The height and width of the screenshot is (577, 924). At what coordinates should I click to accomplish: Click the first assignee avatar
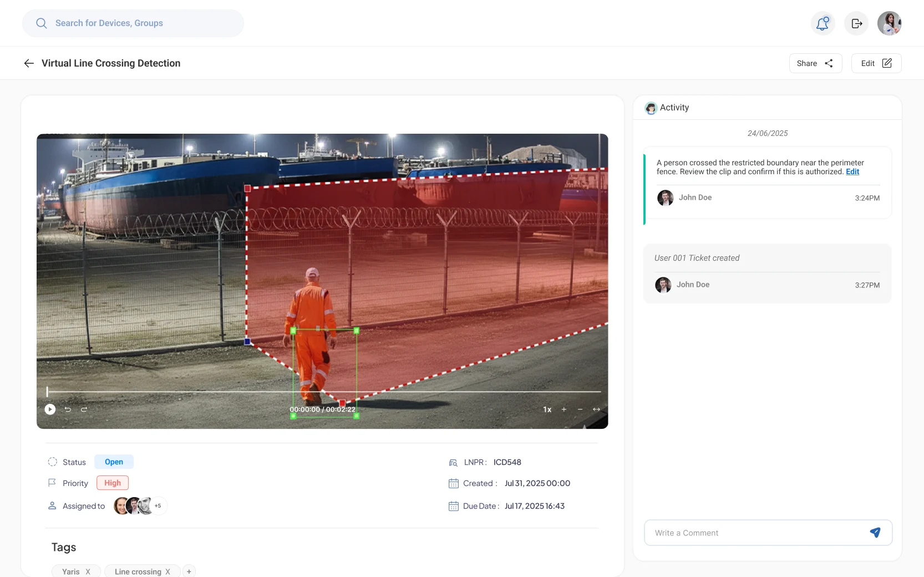coord(121,506)
